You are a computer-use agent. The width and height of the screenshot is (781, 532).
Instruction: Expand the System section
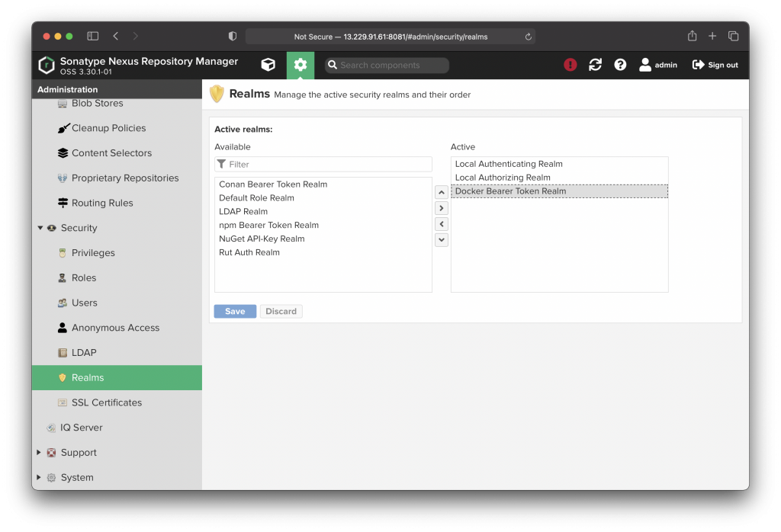[x=40, y=477]
